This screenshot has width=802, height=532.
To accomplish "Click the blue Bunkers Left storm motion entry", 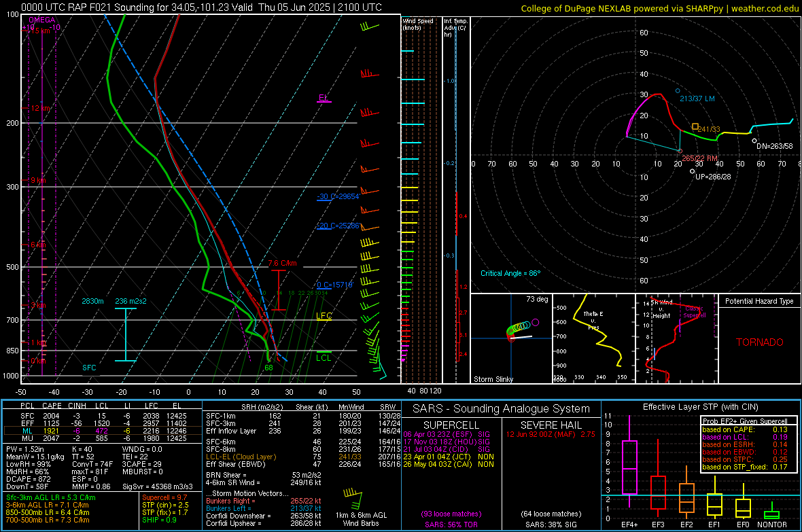I will (x=264, y=508).
